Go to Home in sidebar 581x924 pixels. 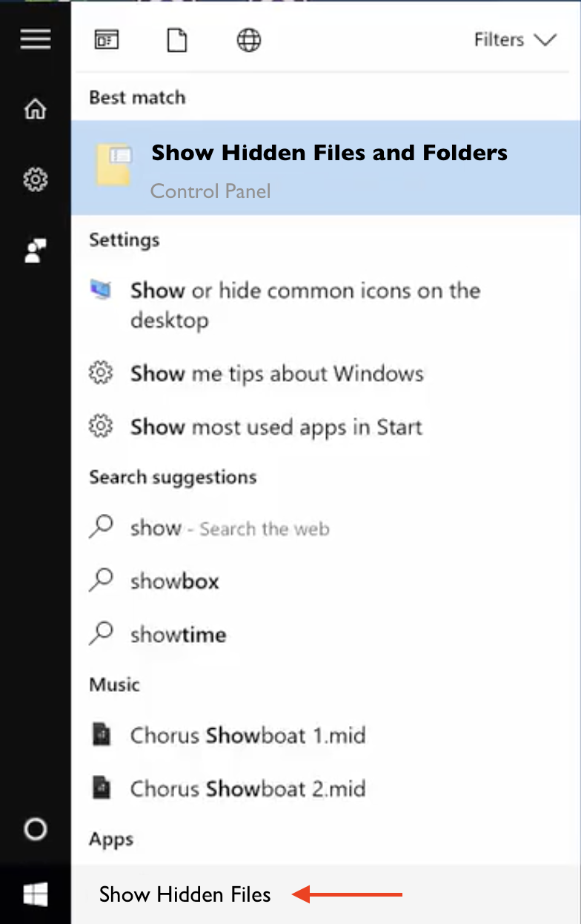(36, 109)
